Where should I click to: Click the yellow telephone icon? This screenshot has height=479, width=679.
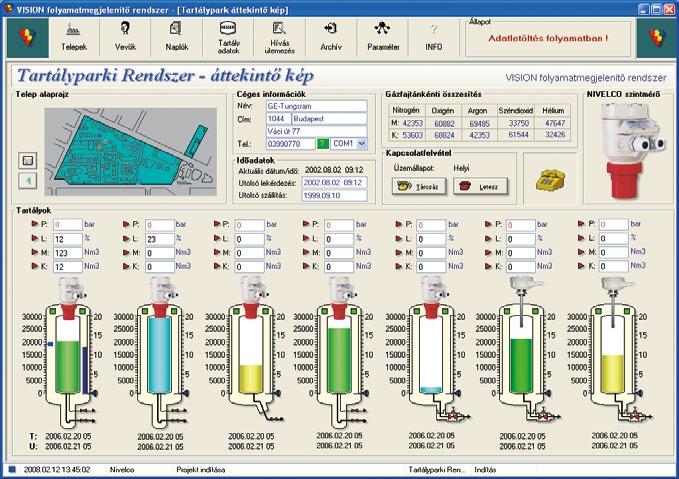click(x=550, y=180)
